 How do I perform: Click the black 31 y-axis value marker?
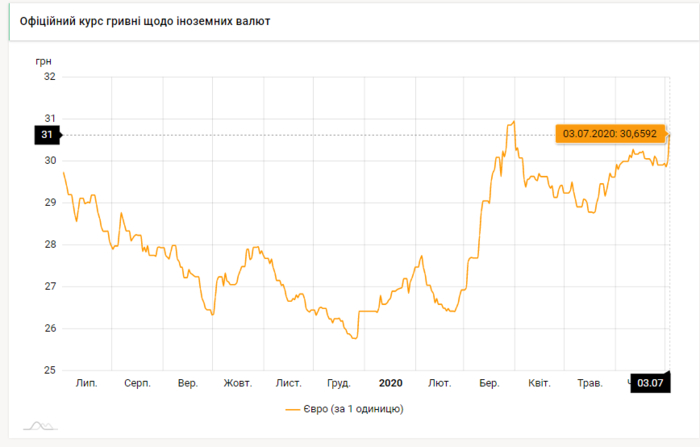click(47, 134)
